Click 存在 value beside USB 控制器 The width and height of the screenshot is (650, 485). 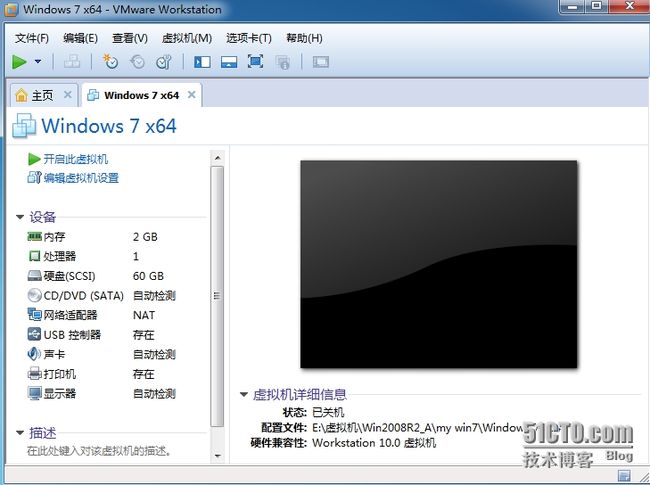tap(143, 335)
